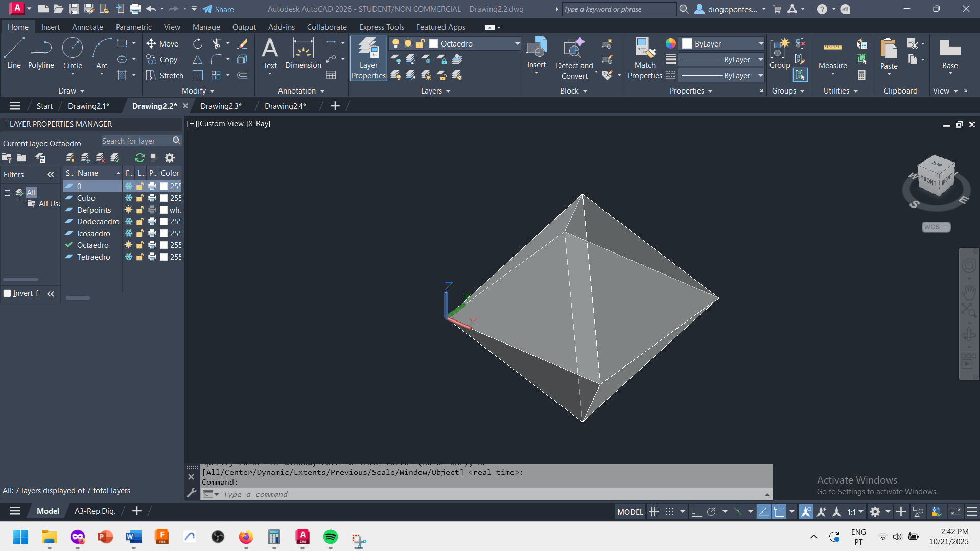
Task: Open the Help question mark icon
Action: (822, 9)
